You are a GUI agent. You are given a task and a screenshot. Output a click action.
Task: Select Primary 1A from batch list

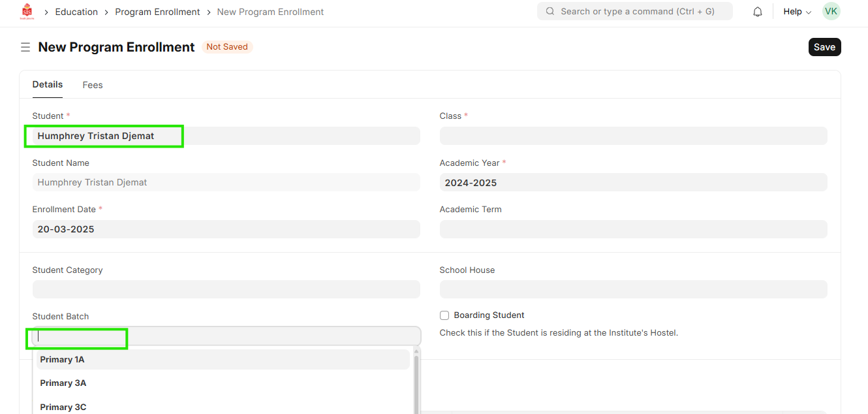63,360
